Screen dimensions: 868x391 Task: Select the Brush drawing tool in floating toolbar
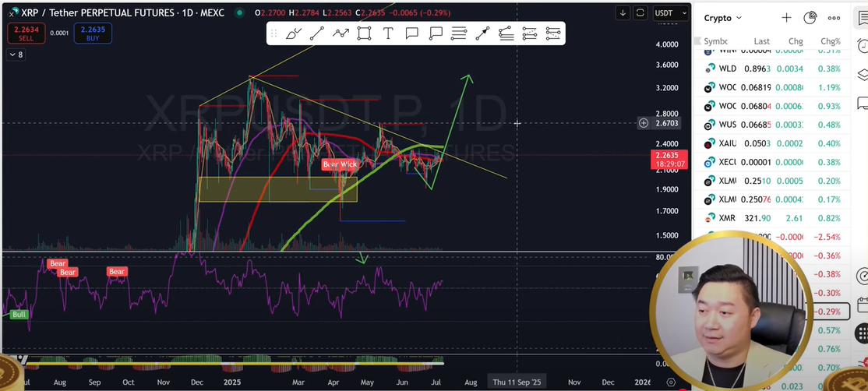coord(293,33)
